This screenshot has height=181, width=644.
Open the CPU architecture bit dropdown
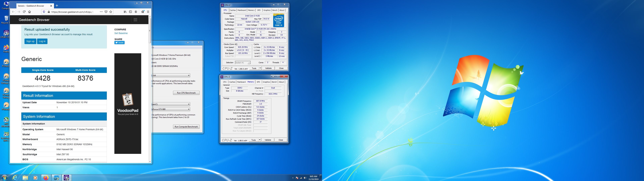(171, 75)
